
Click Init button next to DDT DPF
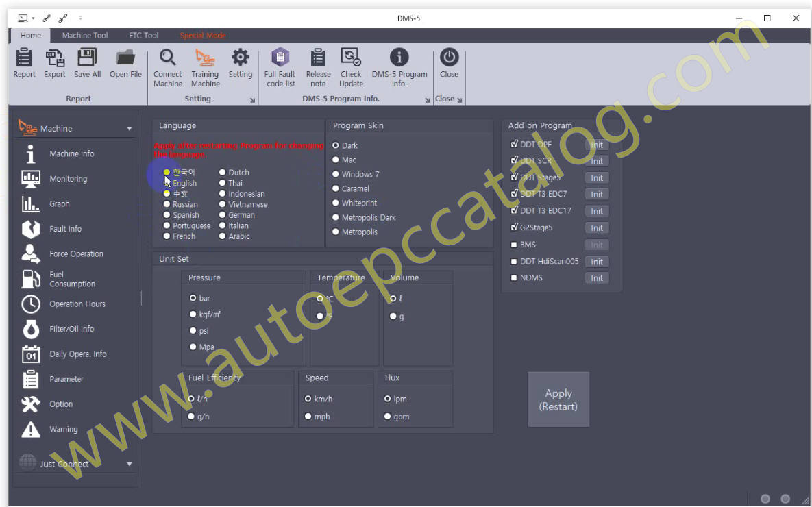point(597,145)
